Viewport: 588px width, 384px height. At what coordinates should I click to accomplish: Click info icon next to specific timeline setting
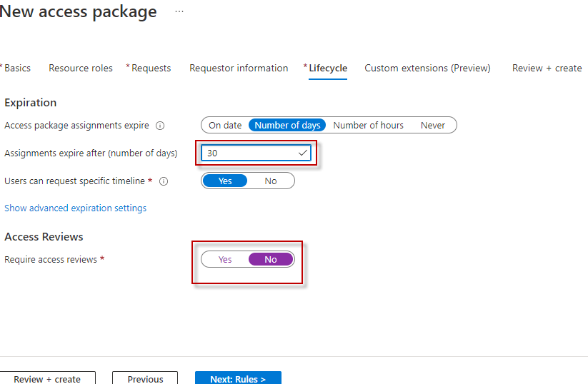click(x=164, y=181)
